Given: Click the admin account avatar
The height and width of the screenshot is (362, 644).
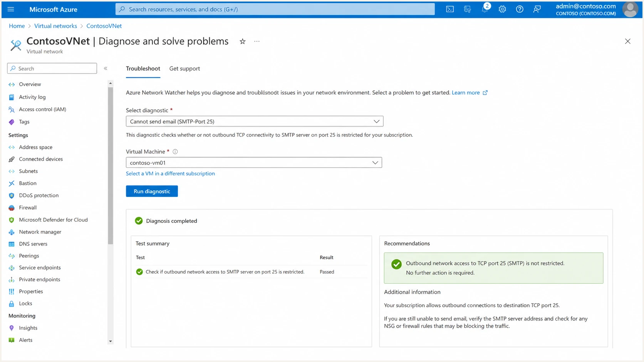Looking at the screenshot, I should (630, 9).
